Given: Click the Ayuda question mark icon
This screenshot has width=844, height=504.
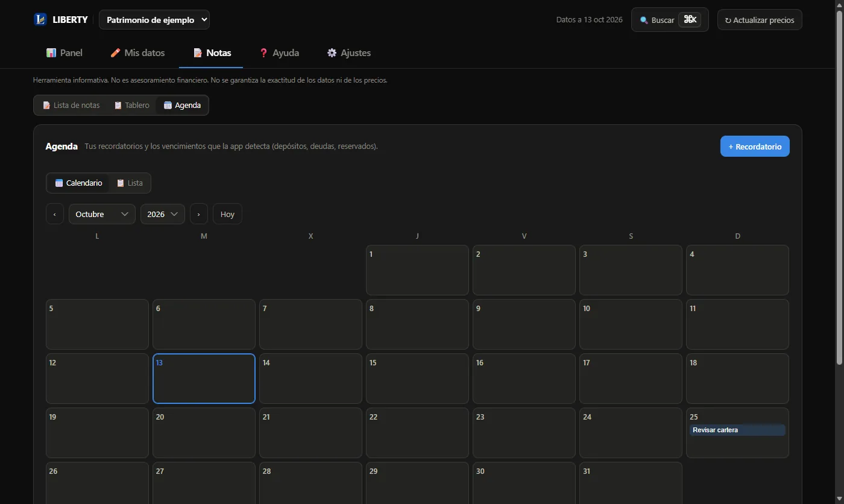Looking at the screenshot, I should click(x=263, y=52).
